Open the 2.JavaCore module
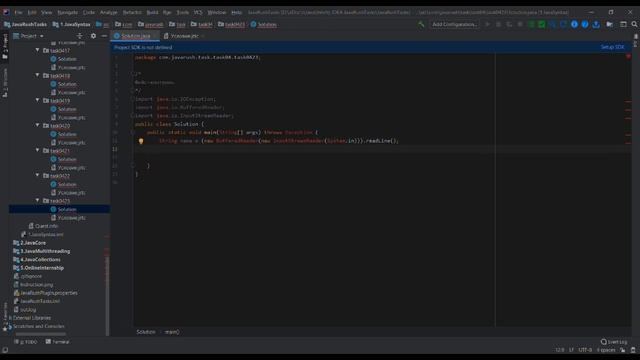 29,243
